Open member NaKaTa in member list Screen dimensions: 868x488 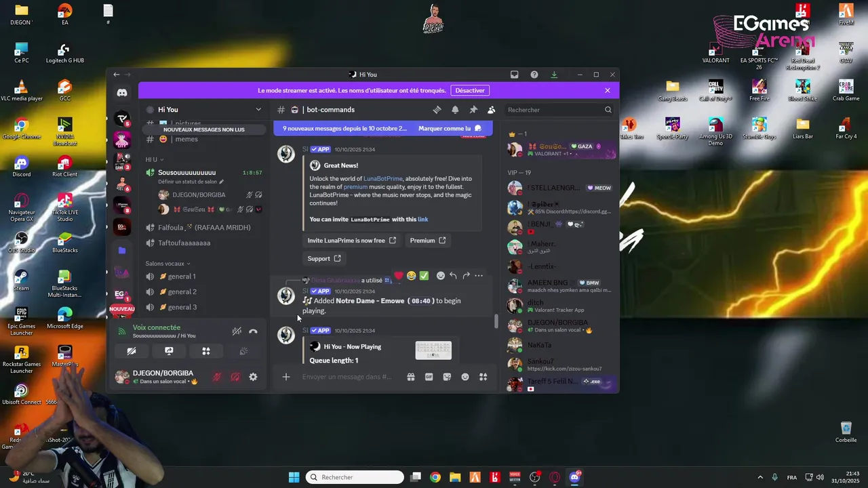(560, 346)
